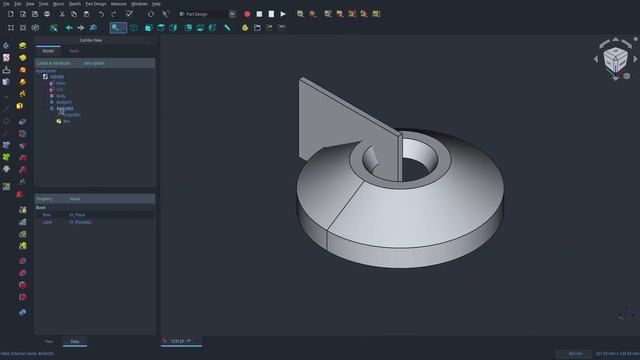Click the Copy toolbar icon
Viewport: 640px width, 360px height.
(x=74, y=14)
